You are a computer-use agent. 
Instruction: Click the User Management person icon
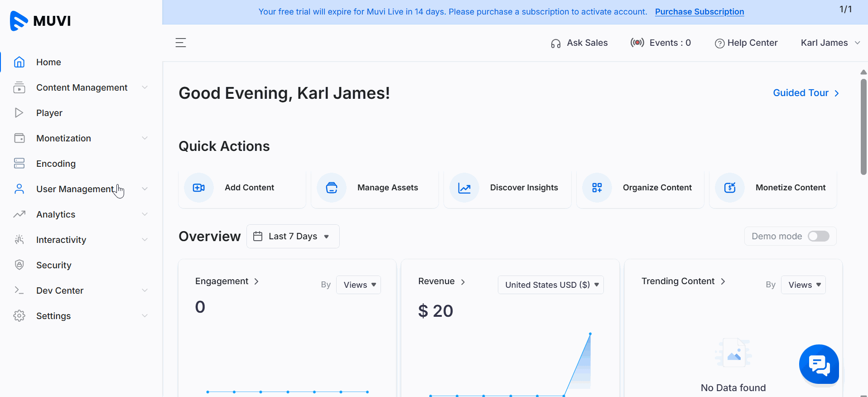coord(19,189)
